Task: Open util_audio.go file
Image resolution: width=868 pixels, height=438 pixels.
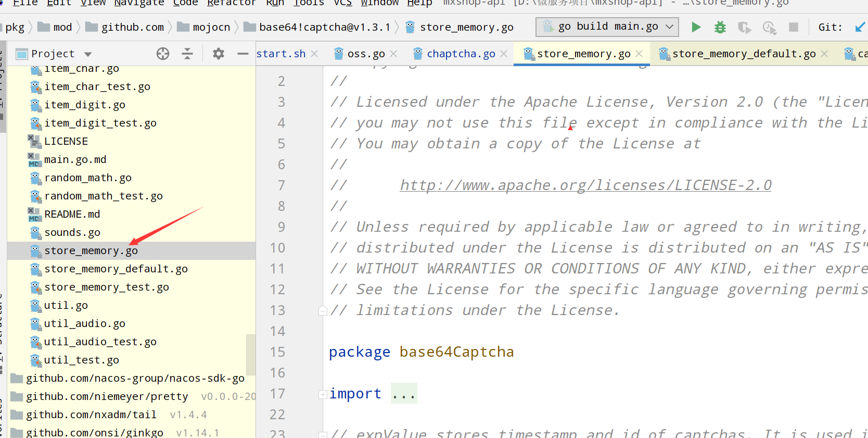Action: [85, 323]
